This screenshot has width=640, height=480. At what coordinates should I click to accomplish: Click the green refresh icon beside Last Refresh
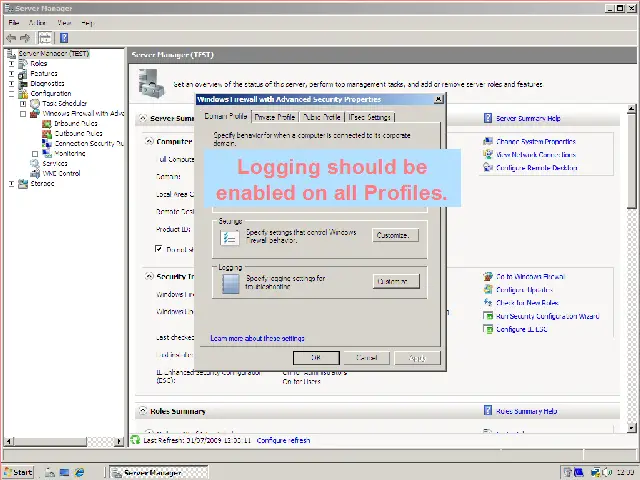[135, 440]
